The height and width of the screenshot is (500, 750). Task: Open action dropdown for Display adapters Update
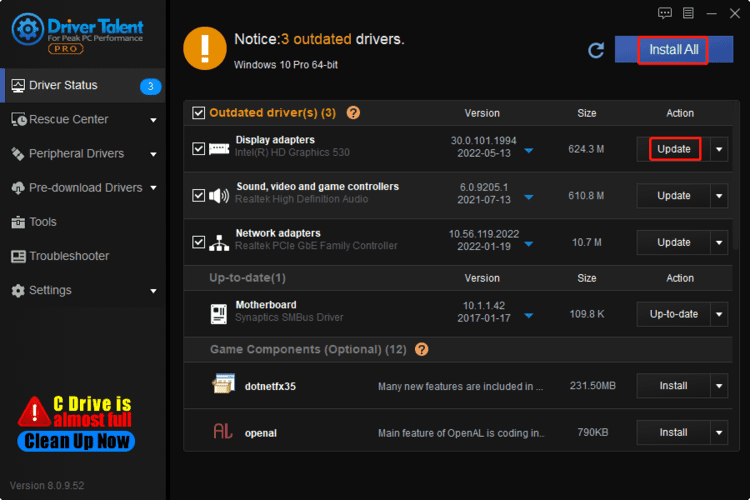[719, 149]
